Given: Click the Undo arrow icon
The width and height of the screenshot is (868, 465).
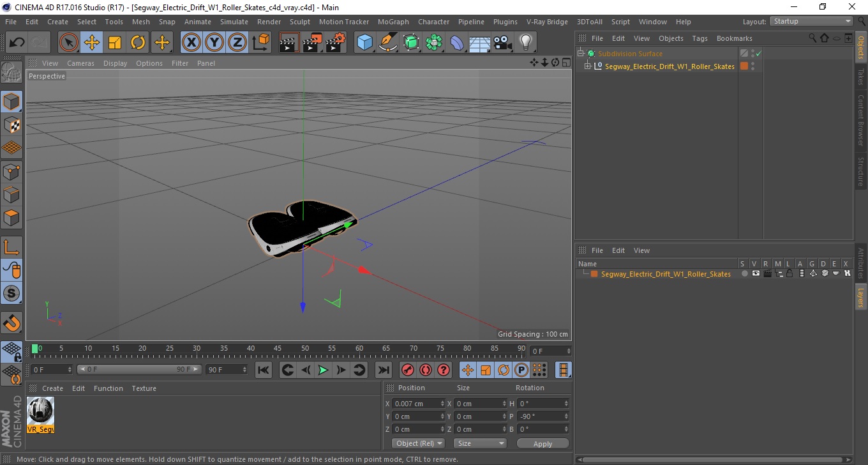Looking at the screenshot, I should tap(17, 43).
